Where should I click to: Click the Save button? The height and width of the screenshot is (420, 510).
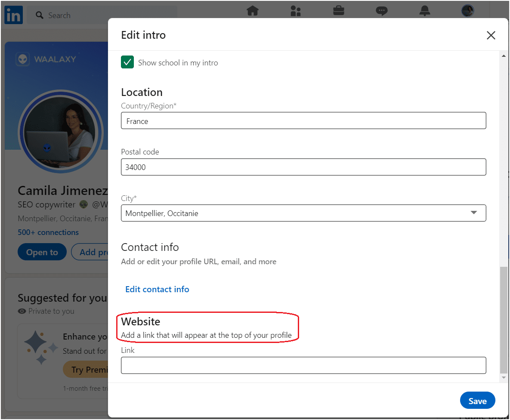(477, 400)
